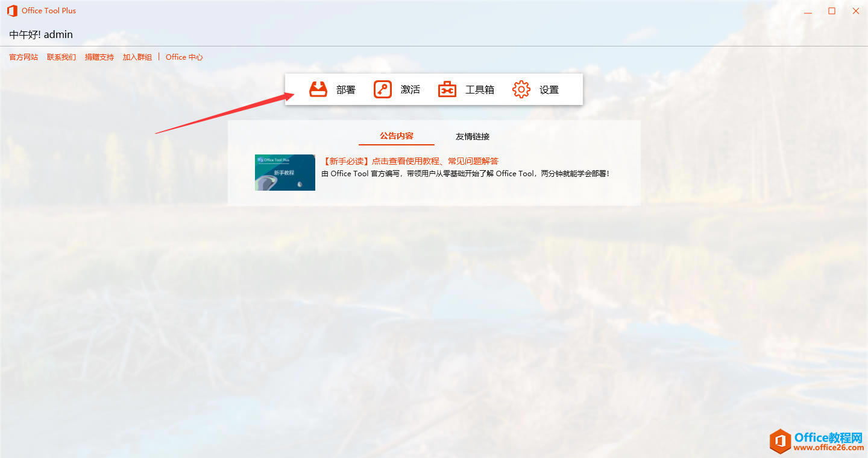This screenshot has height=458, width=868.
Task: Open the 官方网站 link
Action: 23,57
